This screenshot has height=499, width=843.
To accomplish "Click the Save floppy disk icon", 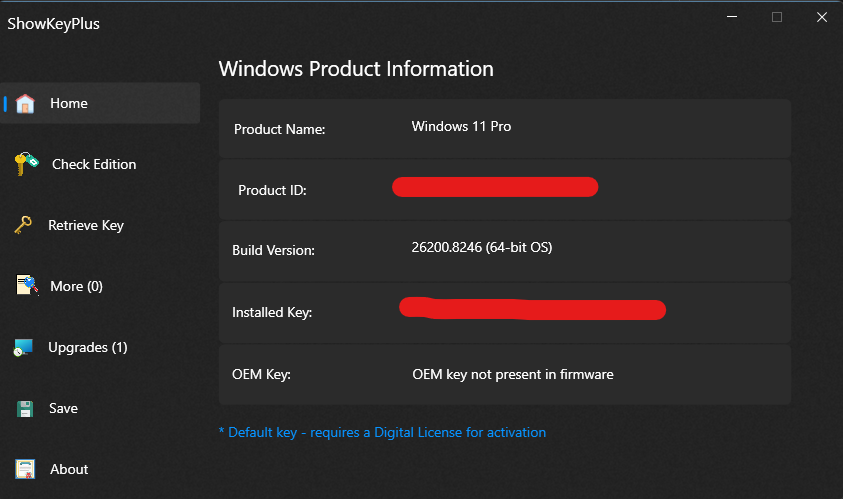I will (x=25, y=409).
